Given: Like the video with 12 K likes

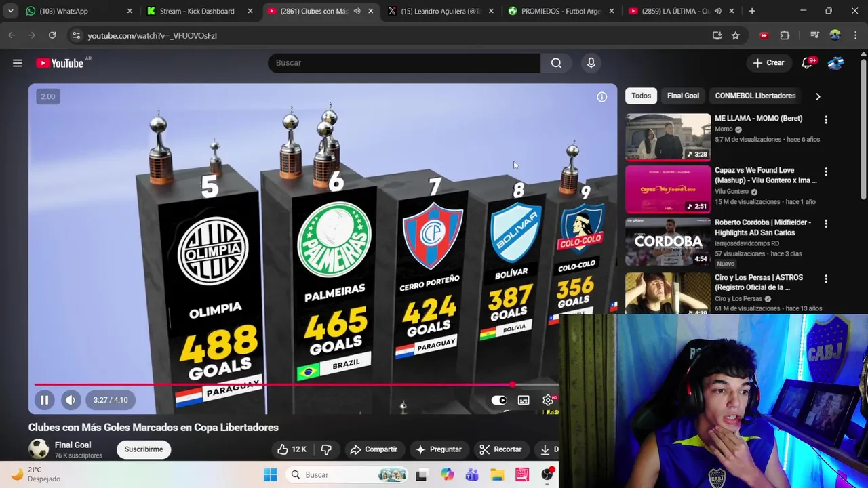Looking at the screenshot, I should (x=292, y=449).
